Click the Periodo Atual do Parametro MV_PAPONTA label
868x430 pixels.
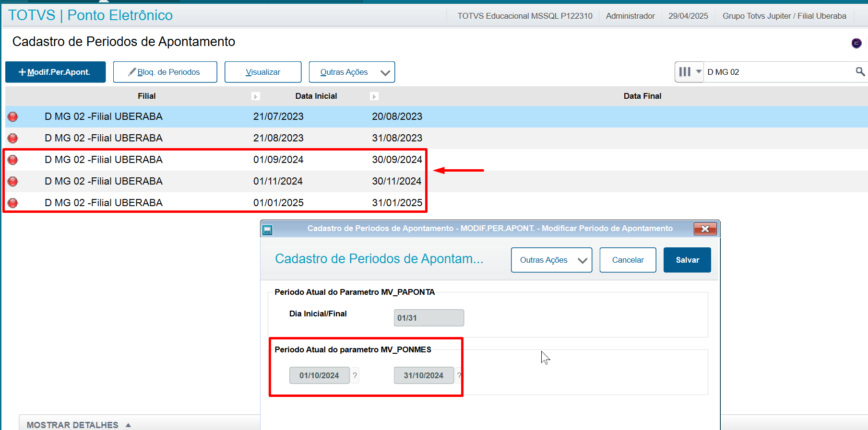[355, 292]
